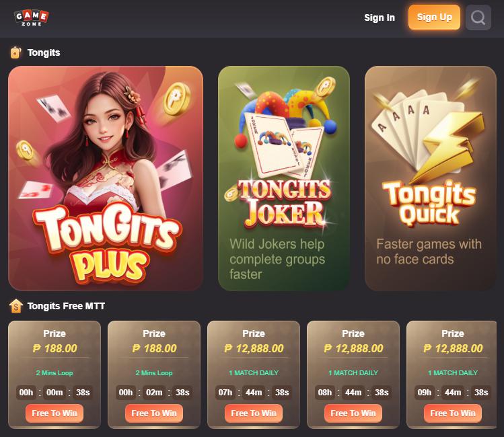504x437 pixels.
Task: Select the Tongits Free MTT heading
Action: 66,306
